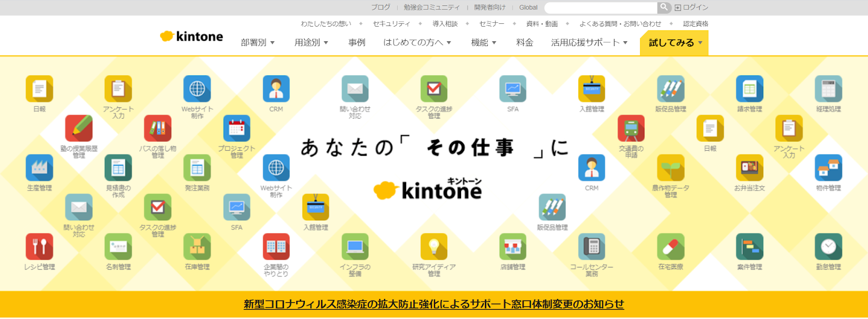Screen dimensions: 868x319
Task: Open the 認定資格 link
Action: 695,24
